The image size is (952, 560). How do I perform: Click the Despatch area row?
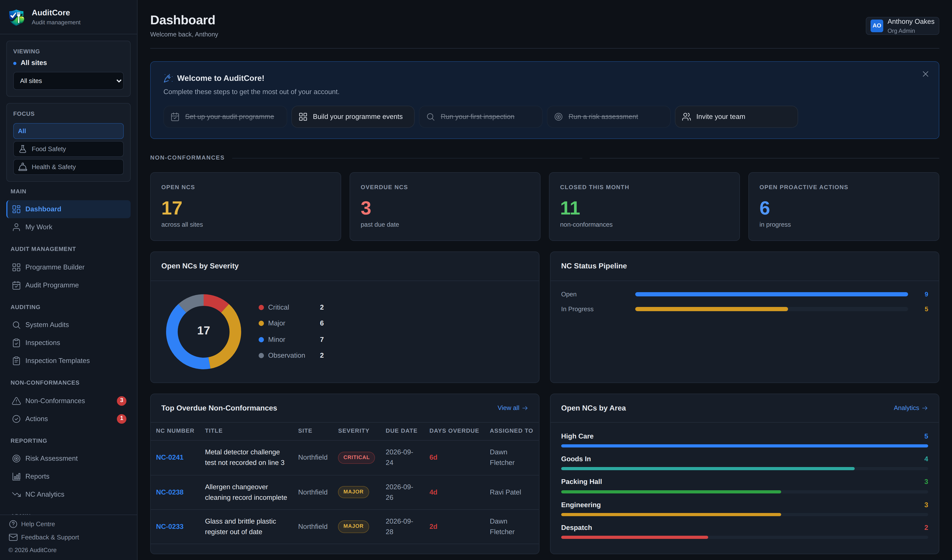tap(745, 531)
